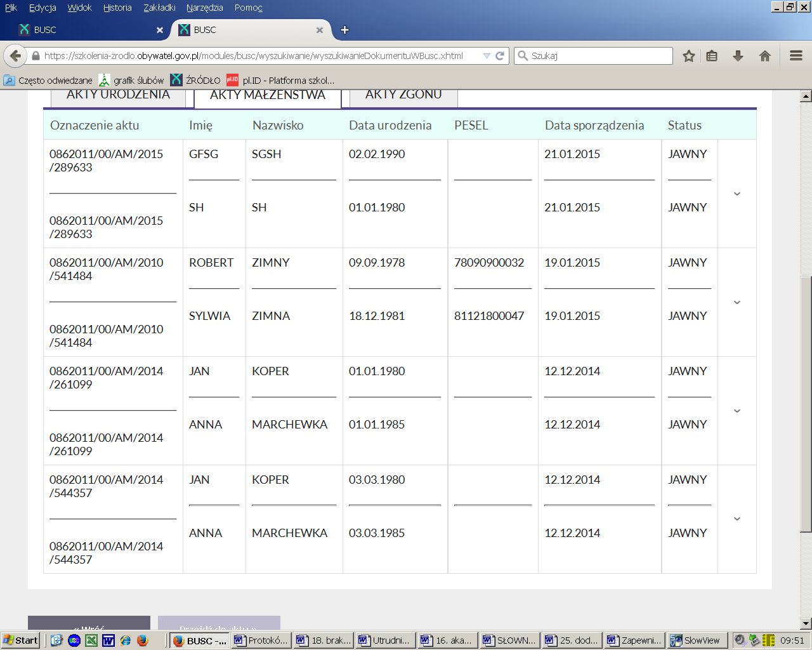Select birth date 18.12.1981
812x650 pixels.
point(377,315)
